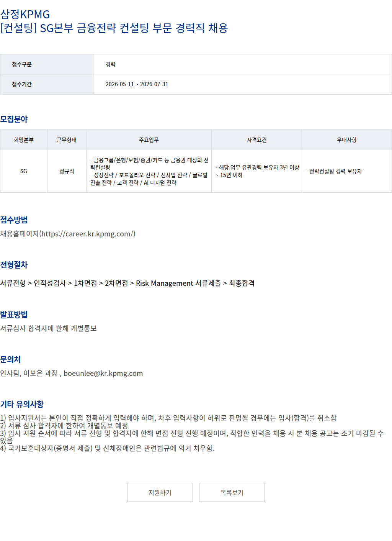The image size is (392, 541).
Task: Click note 1 about 입사지원서 직접 입력
Action: (x=168, y=418)
